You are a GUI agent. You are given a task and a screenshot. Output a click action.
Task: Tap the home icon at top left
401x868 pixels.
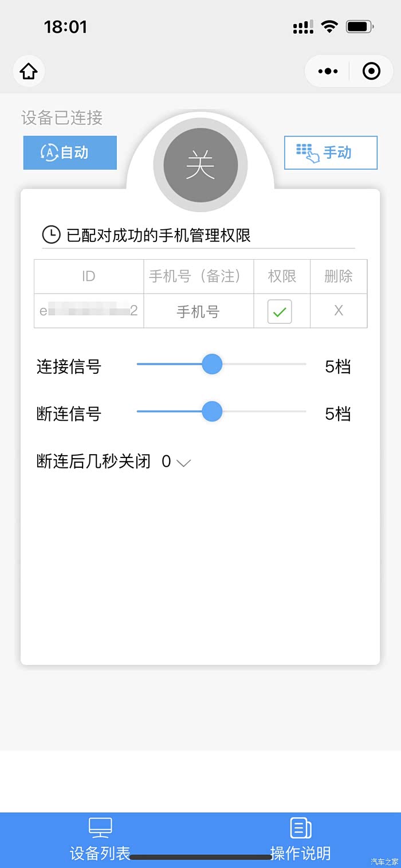[x=29, y=72]
